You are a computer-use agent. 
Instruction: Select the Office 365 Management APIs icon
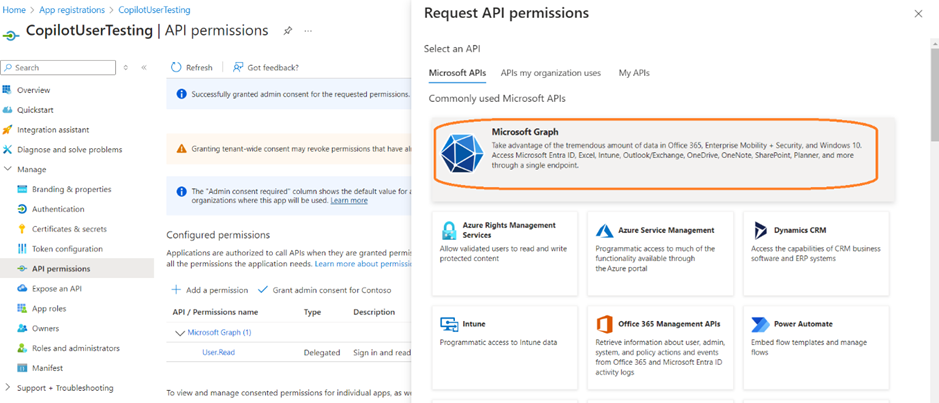(x=604, y=325)
